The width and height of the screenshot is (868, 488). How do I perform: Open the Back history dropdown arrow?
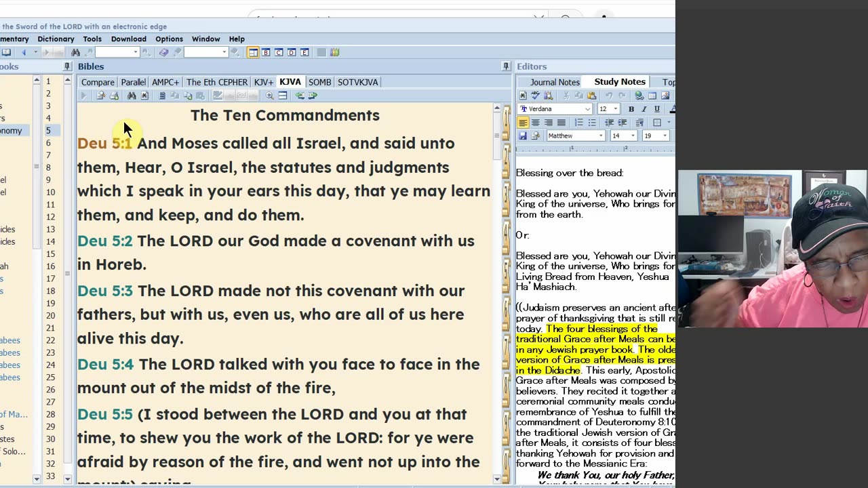click(35, 52)
